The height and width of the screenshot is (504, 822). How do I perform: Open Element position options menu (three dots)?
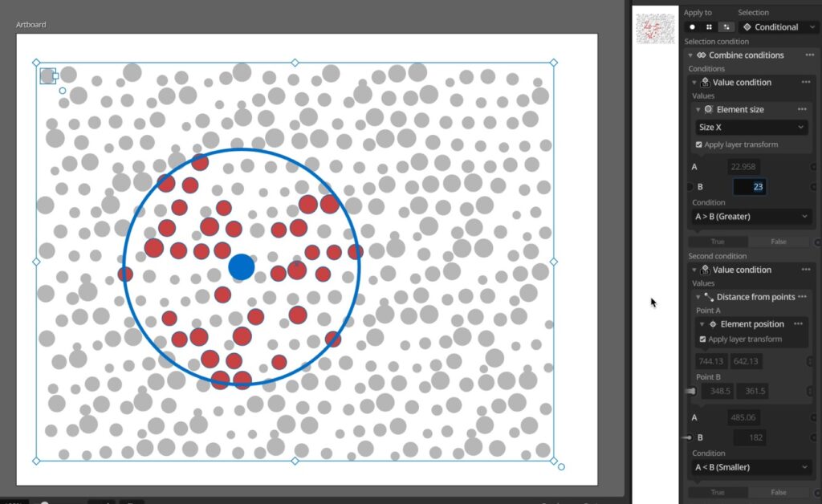pyautogui.click(x=798, y=324)
